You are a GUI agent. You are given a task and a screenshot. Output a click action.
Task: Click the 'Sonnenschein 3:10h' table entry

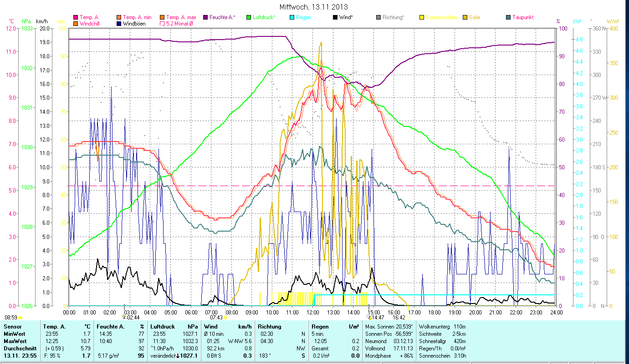point(442,356)
